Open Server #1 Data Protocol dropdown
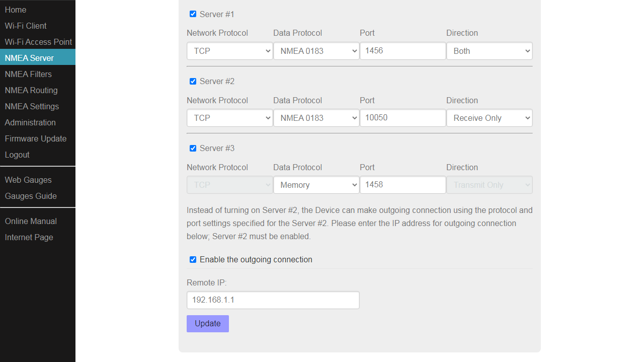The image size is (644, 362). [x=316, y=51]
